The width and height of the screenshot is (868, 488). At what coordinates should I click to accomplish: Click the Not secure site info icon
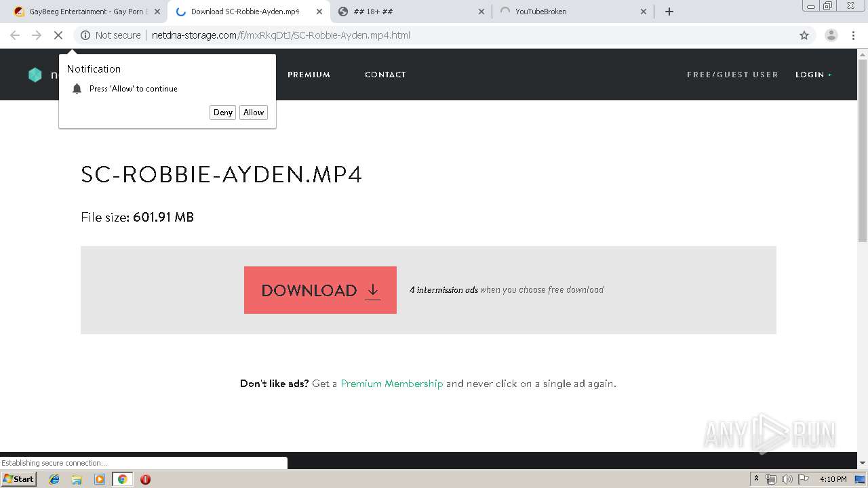pyautogui.click(x=85, y=35)
